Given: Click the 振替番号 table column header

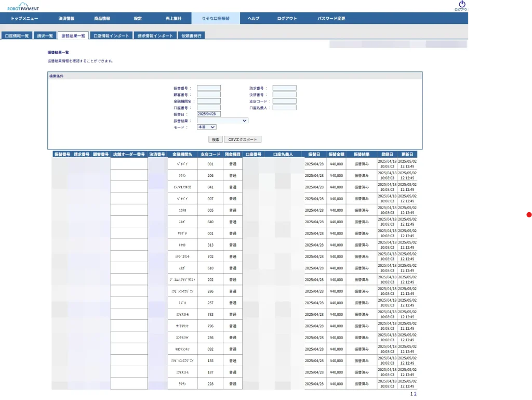Looking at the screenshot, I should pyautogui.click(x=62, y=154).
